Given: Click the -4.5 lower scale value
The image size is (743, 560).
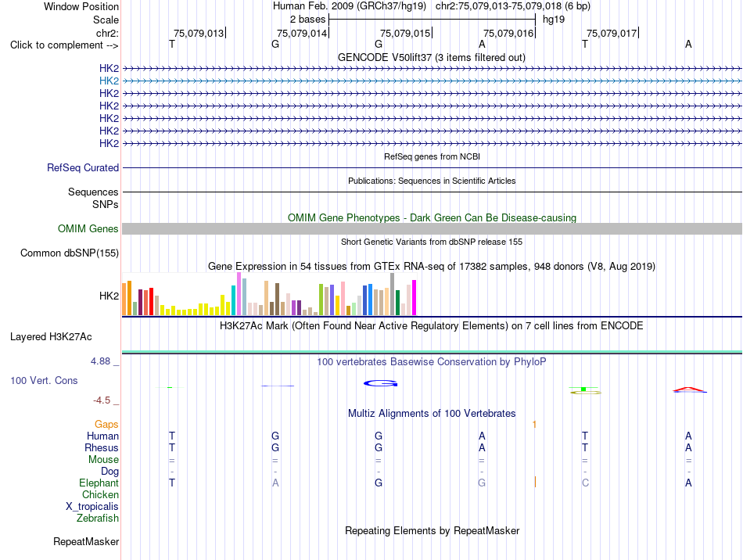Looking at the screenshot, I should [x=102, y=400].
